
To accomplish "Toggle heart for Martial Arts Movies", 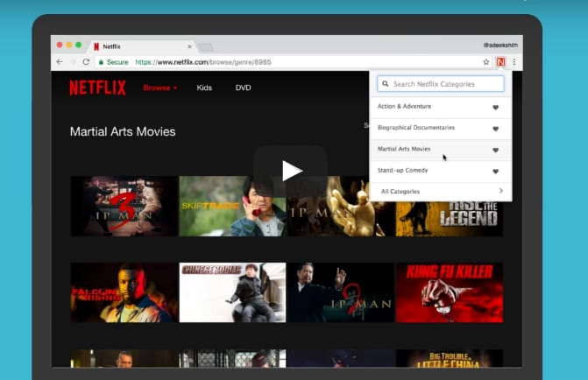I will [495, 151].
